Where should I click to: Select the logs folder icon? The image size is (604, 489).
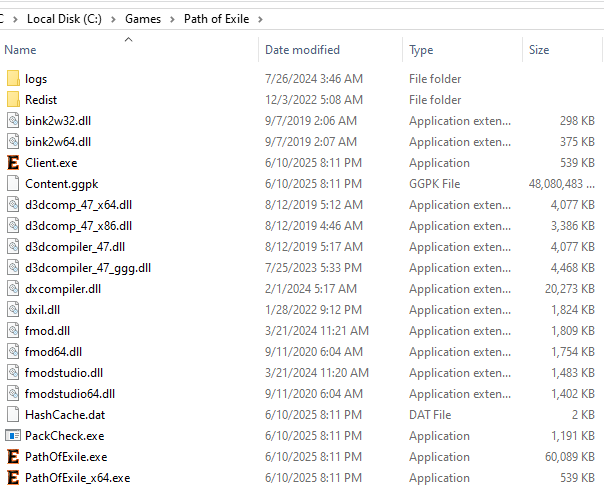click(13, 79)
